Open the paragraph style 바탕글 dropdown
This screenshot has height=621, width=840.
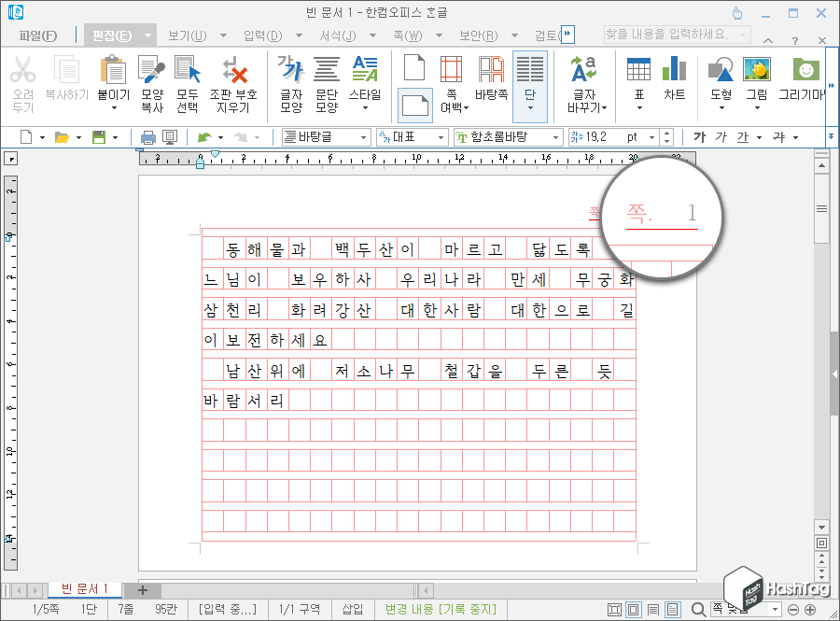[x=363, y=137]
